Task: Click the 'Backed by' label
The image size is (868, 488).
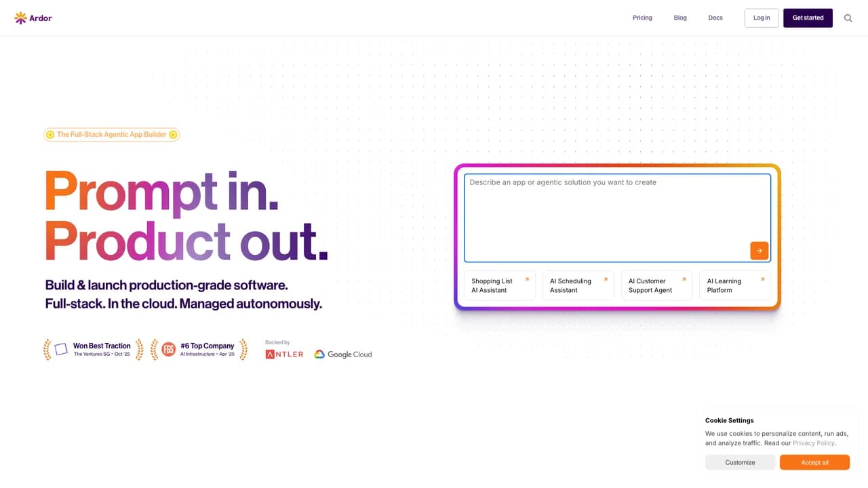Action: coord(277,343)
